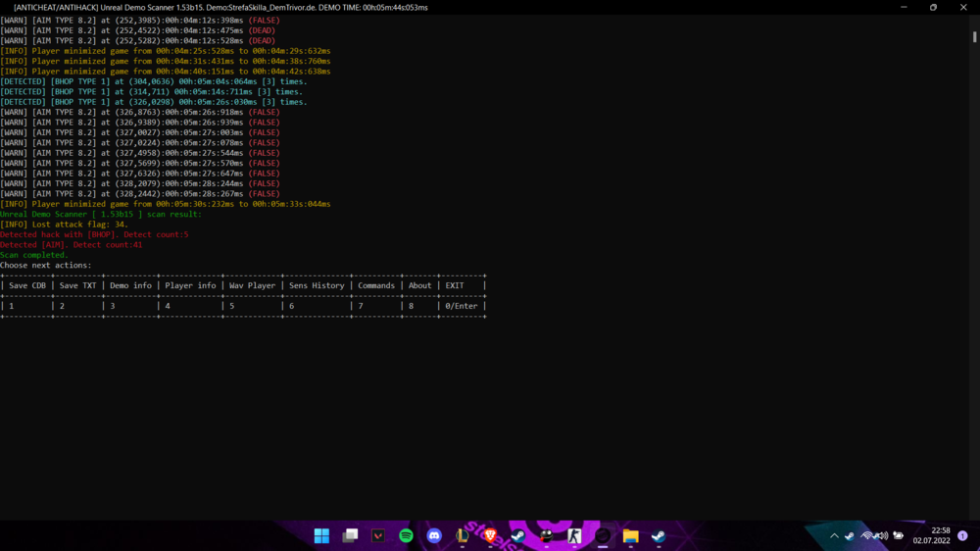Open the Windows Start menu
Viewport: 980px width, 551px height.
(x=321, y=536)
